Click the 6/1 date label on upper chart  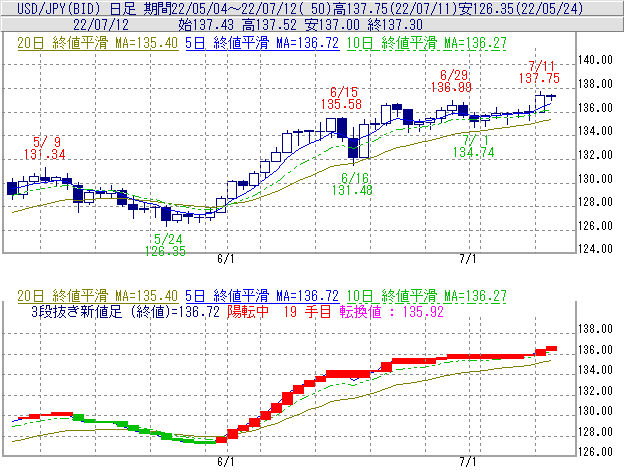[226, 259]
